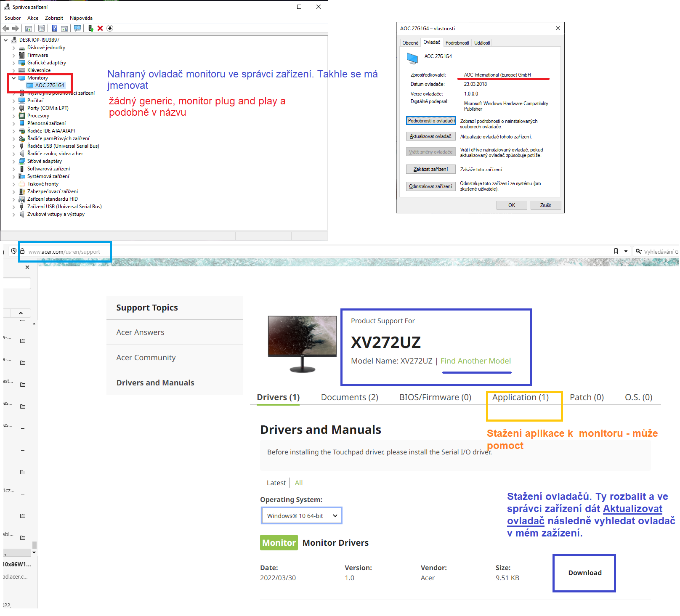Expand the Diskové jednotky node
680x616 pixels.
tap(13, 48)
